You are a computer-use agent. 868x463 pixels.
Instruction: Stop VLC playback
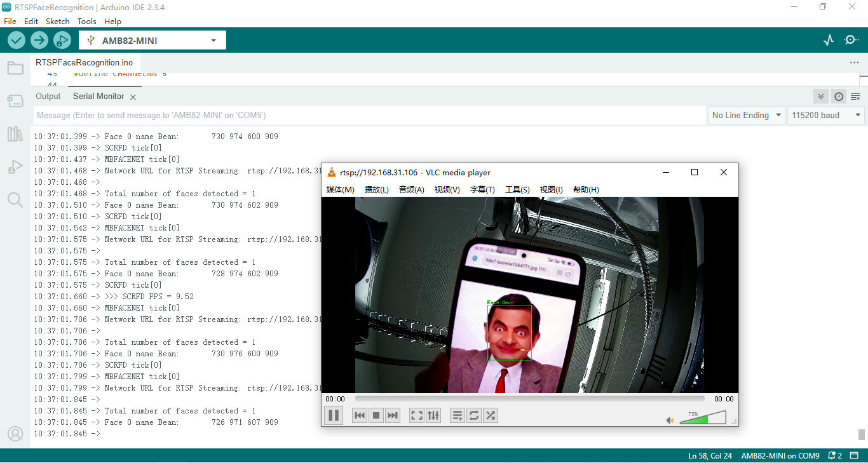click(x=376, y=415)
